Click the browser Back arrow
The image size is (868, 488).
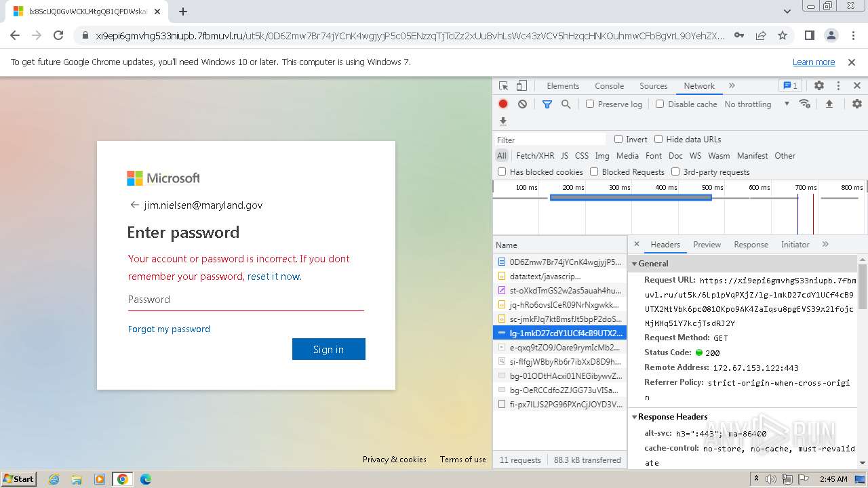(x=15, y=35)
